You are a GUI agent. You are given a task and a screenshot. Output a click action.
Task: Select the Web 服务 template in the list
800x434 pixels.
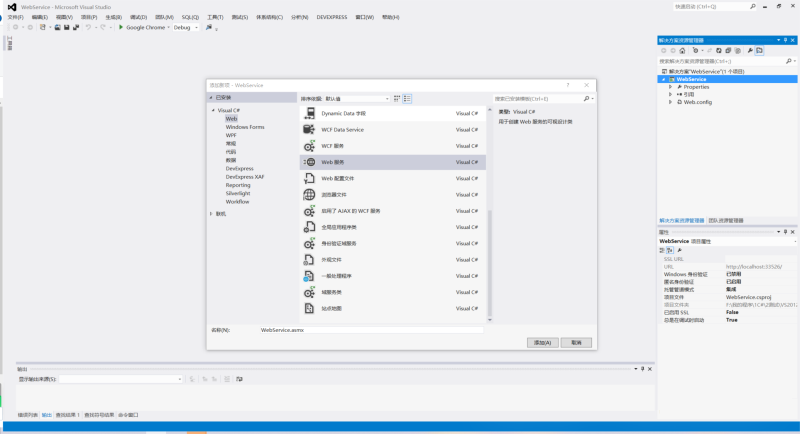(392, 162)
